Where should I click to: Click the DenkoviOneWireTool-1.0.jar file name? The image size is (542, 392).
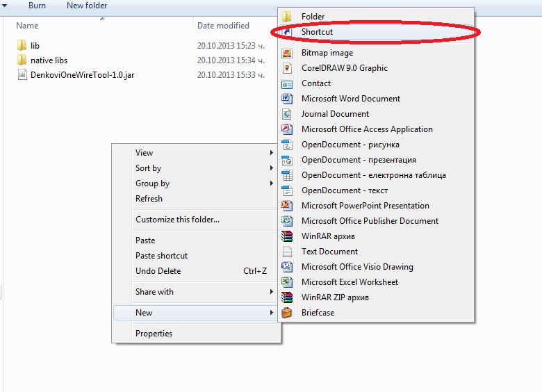(x=82, y=75)
